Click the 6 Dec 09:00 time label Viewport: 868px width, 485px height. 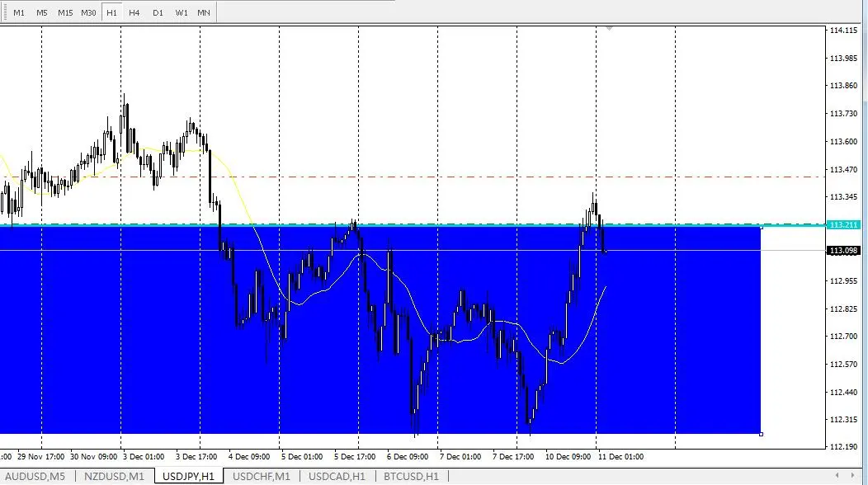408,457
